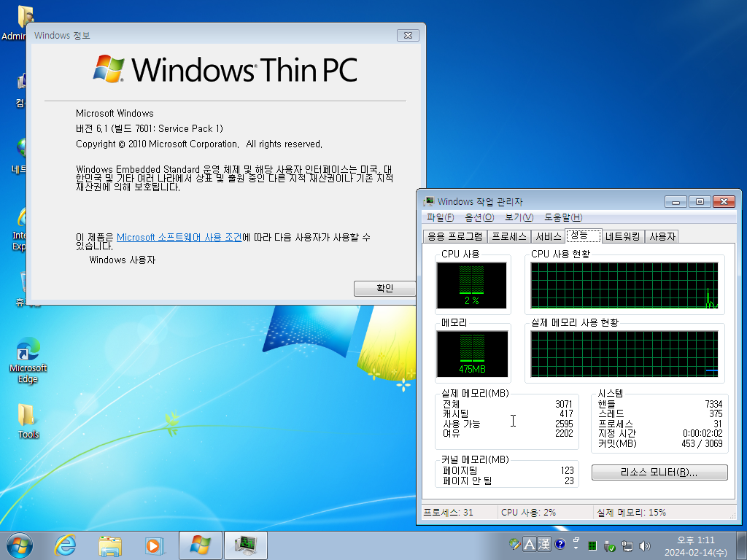Click the 여유 value 2202
The width and height of the screenshot is (747, 560).
pyautogui.click(x=564, y=433)
